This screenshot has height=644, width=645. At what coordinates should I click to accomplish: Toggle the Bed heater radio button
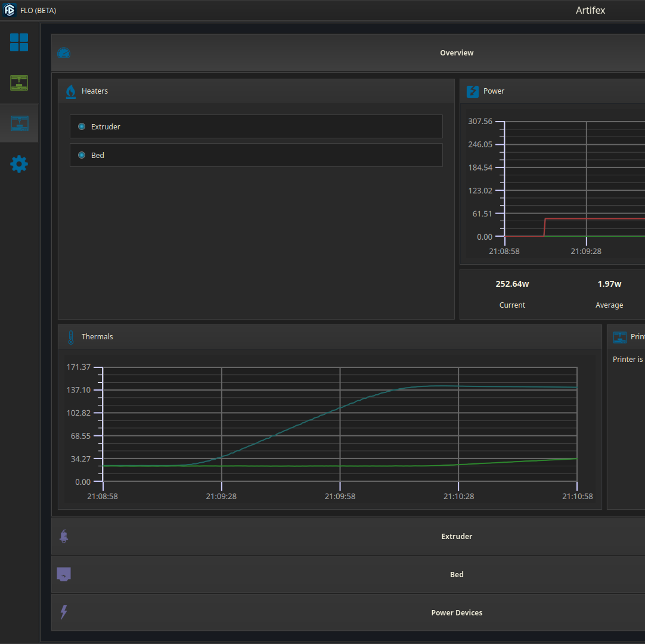pyautogui.click(x=82, y=155)
